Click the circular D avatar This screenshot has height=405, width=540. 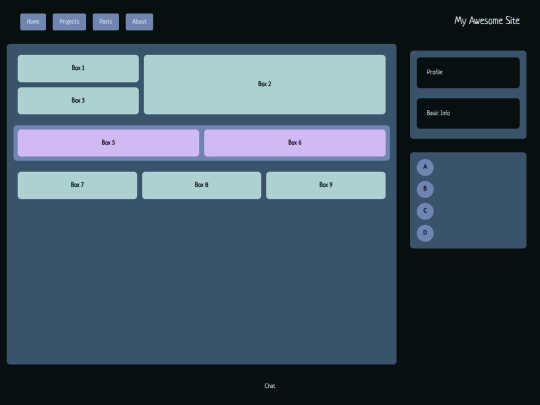pos(425,233)
